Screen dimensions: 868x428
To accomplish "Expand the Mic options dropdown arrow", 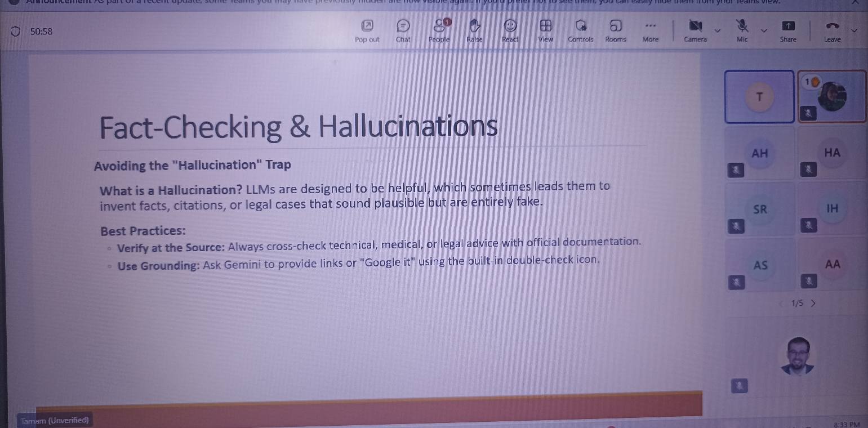I will [764, 30].
